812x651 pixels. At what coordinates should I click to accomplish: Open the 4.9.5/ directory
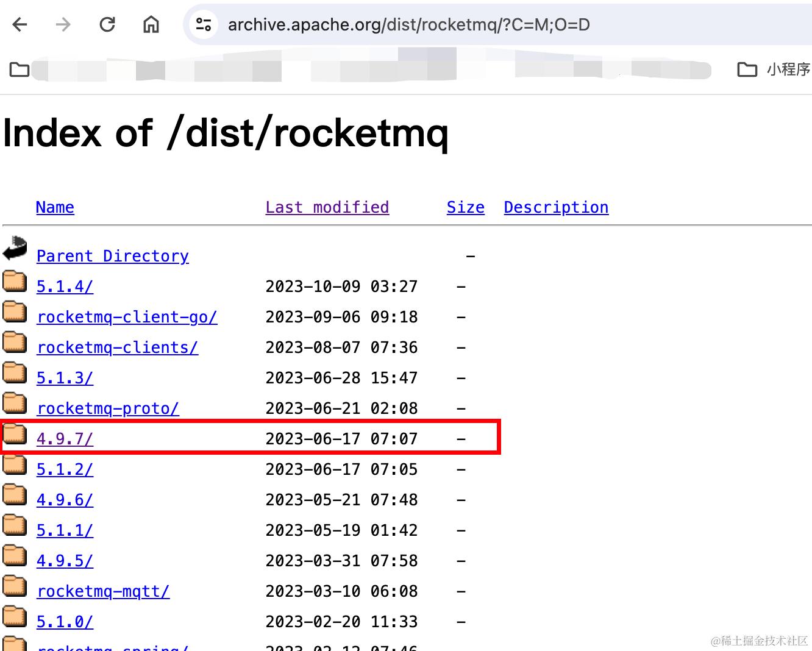click(65, 561)
